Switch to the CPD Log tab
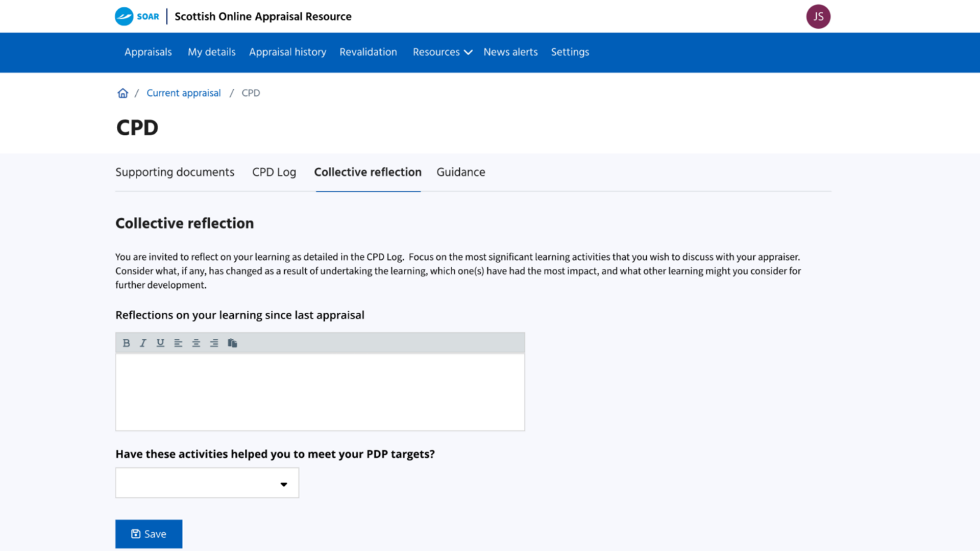The width and height of the screenshot is (980, 551). (274, 172)
